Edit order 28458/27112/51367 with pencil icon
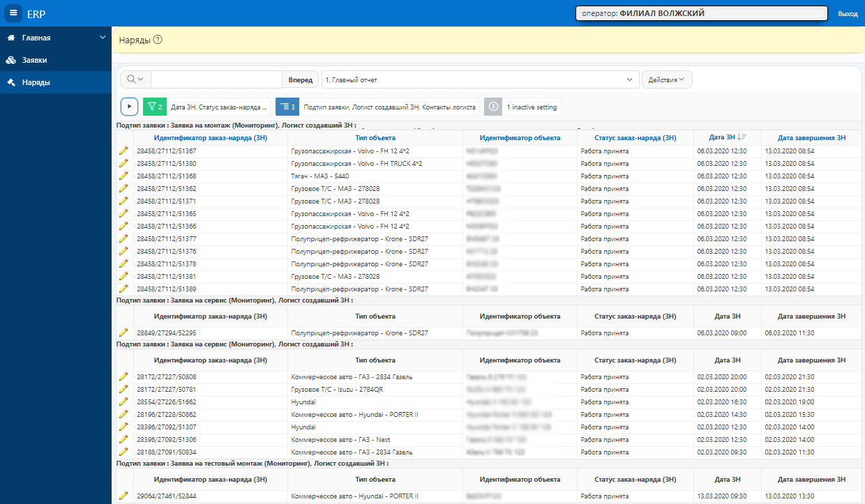This screenshot has height=504, width=865. coord(123,151)
